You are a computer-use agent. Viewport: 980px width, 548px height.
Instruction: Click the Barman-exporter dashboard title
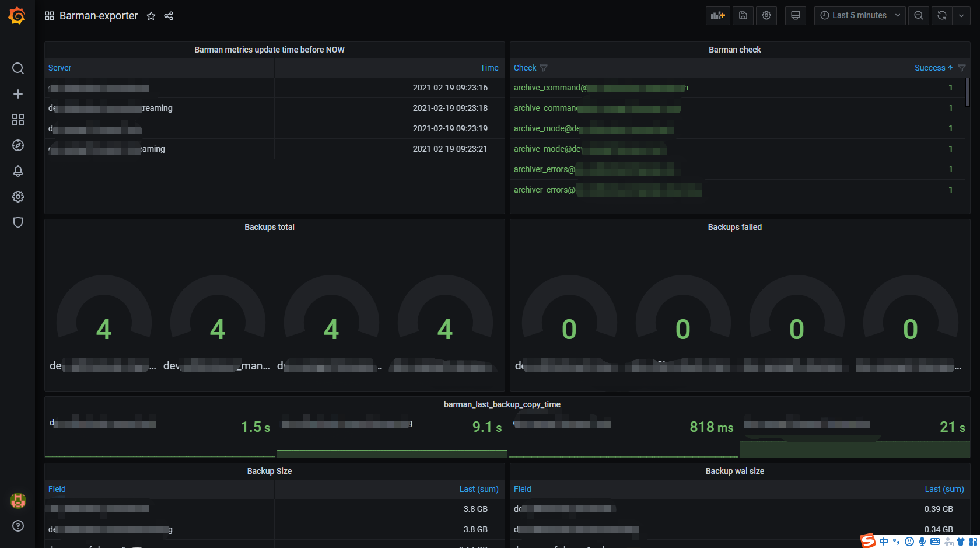(x=99, y=16)
